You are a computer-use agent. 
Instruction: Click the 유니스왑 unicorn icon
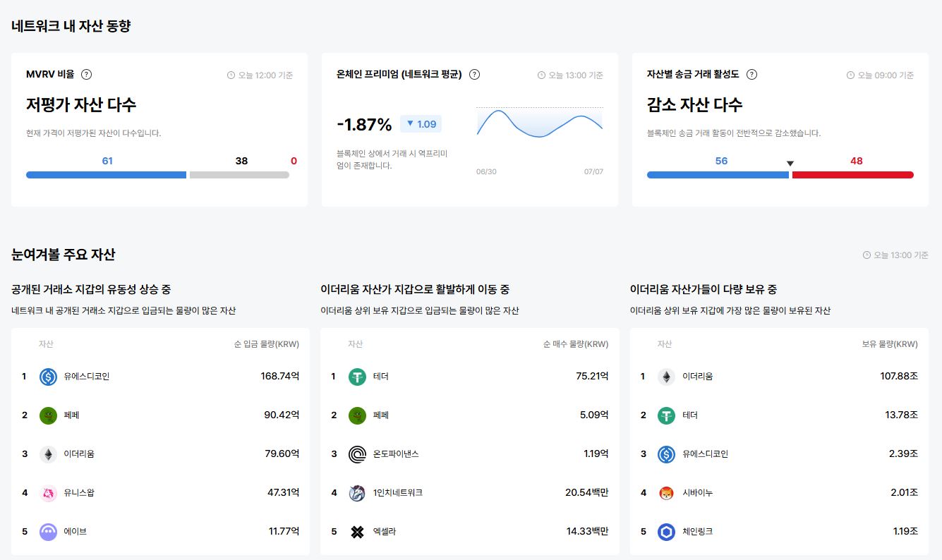(x=48, y=492)
